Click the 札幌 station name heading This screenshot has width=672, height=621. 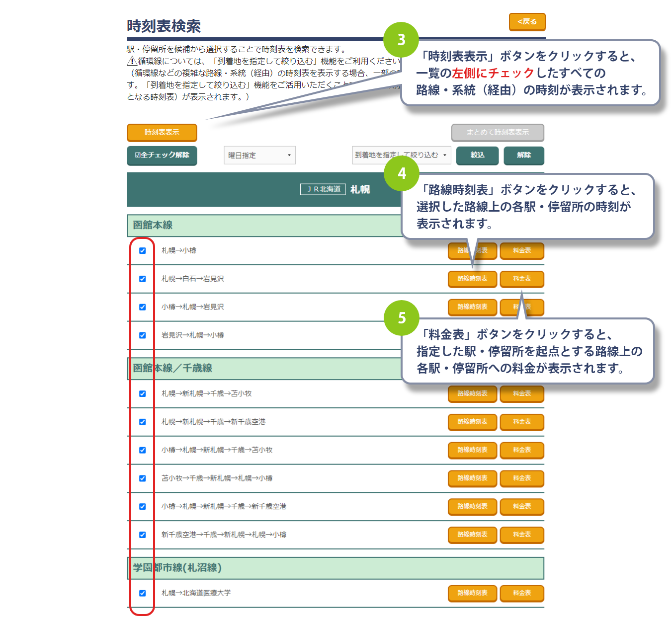(x=360, y=189)
